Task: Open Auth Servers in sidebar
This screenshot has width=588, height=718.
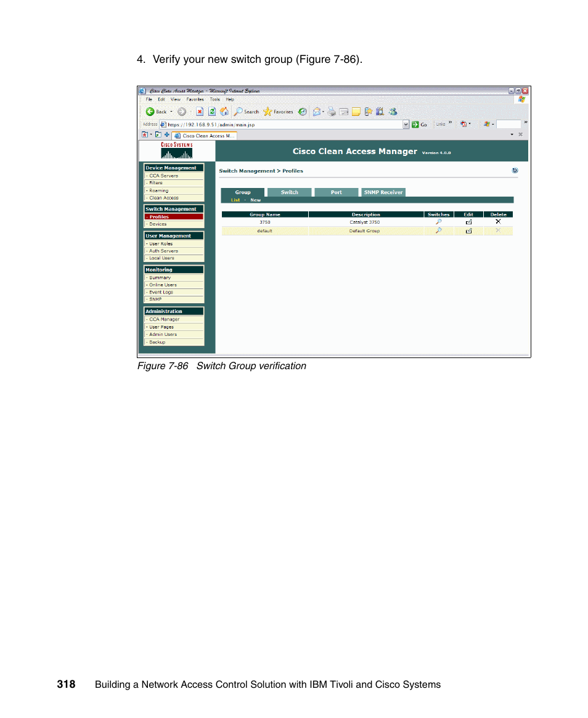Action: [174, 251]
